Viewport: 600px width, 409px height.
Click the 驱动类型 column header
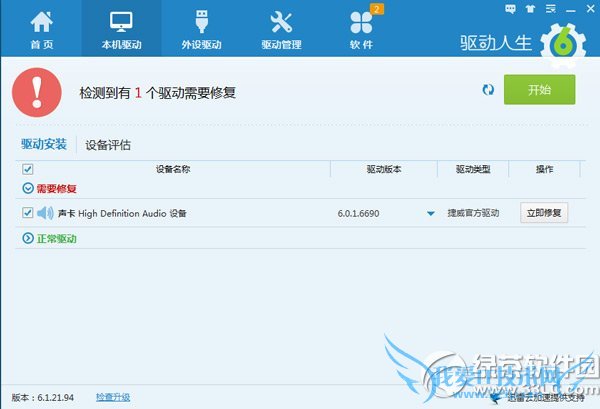pyautogui.click(x=473, y=169)
